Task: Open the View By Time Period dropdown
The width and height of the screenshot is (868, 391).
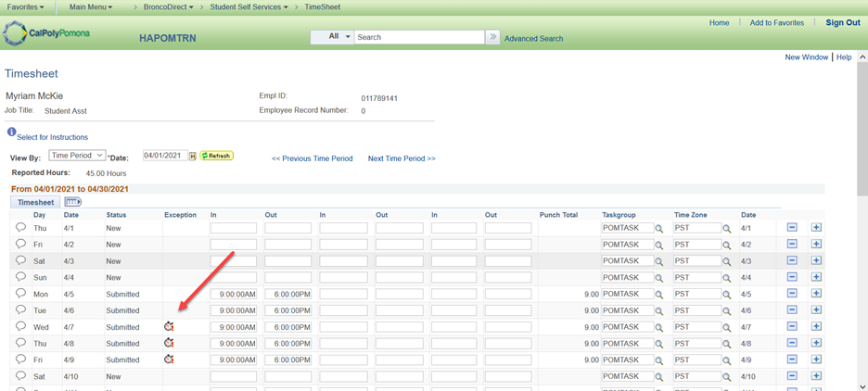Action: [77, 156]
